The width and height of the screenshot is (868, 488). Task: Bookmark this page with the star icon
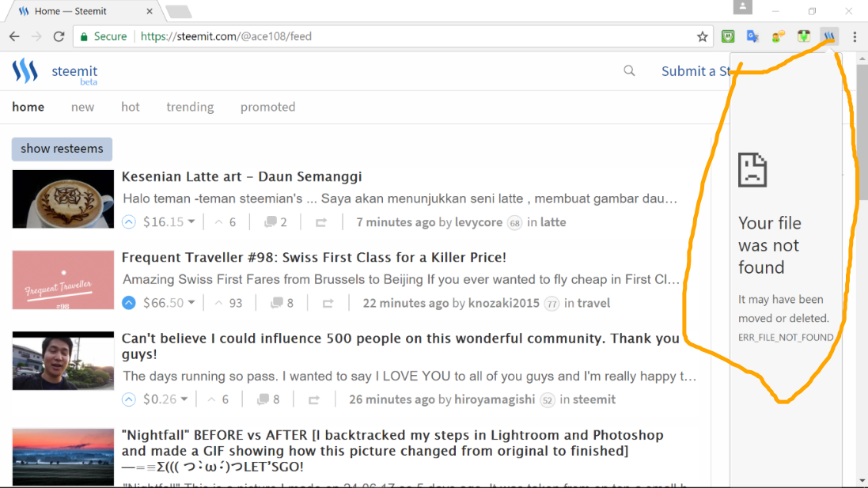[x=703, y=36]
